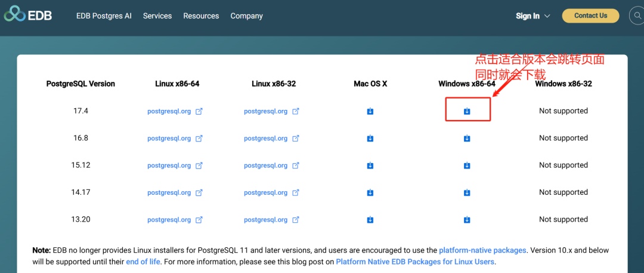Click version number 14.17

click(80, 193)
